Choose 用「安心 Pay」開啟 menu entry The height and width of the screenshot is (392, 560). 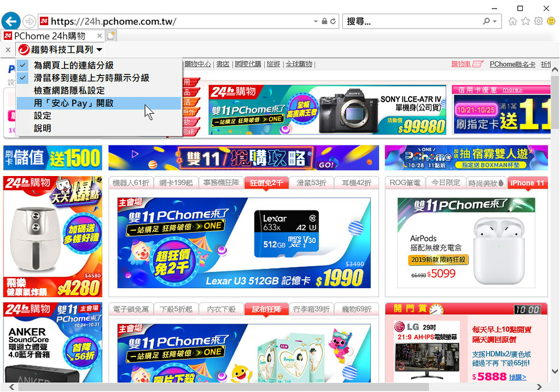(99, 103)
